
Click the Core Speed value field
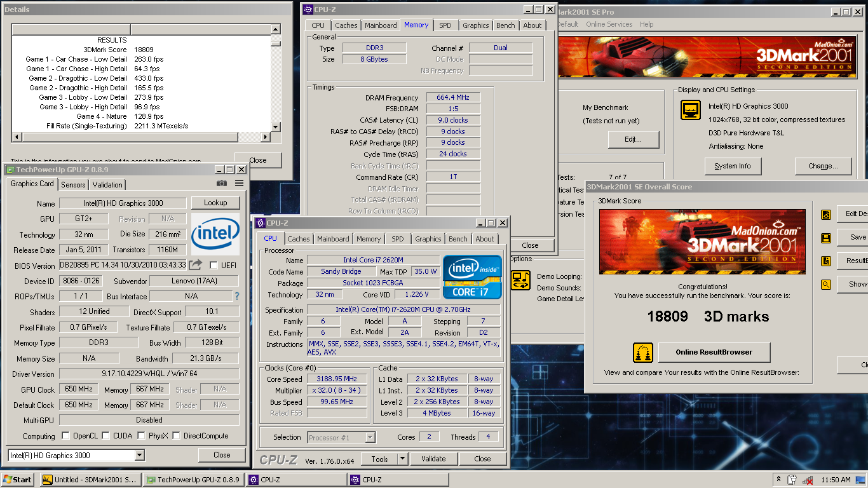337,379
